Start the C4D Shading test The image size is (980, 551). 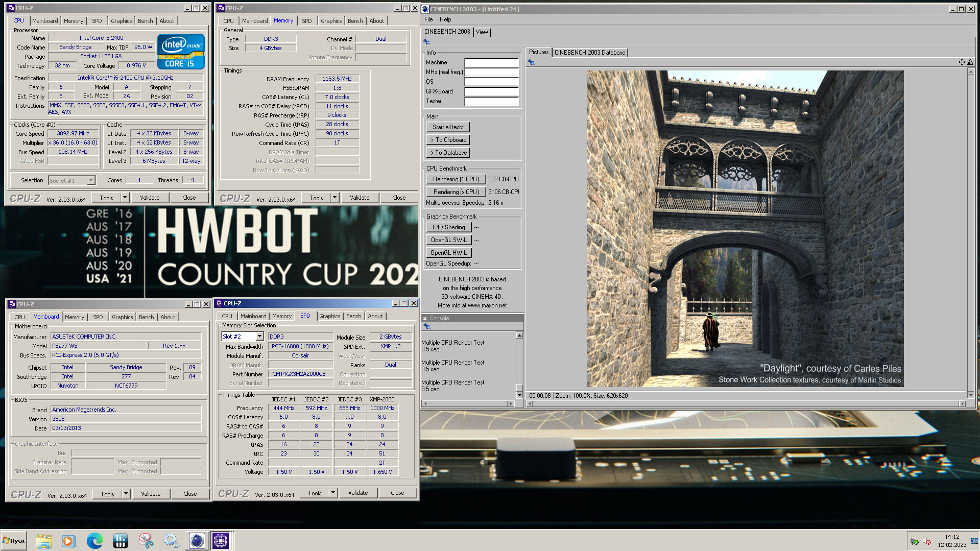point(449,227)
